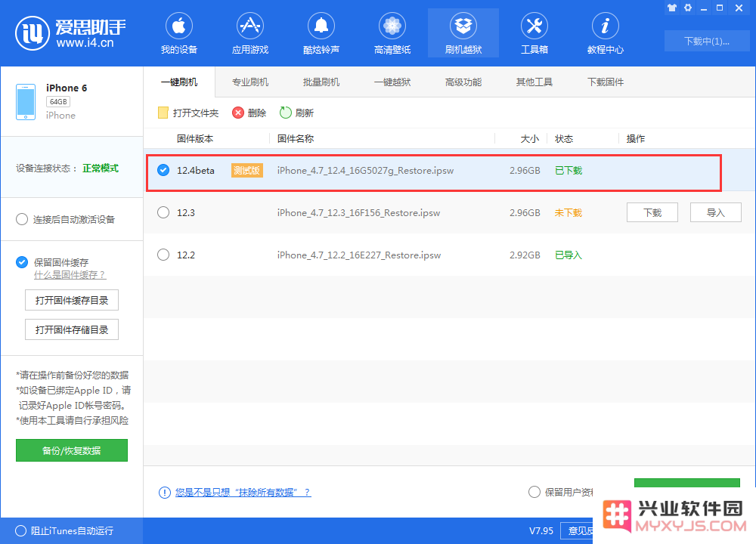The image size is (756, 544).
Task: Click 正常模式 connection status text
Action: 101,168
